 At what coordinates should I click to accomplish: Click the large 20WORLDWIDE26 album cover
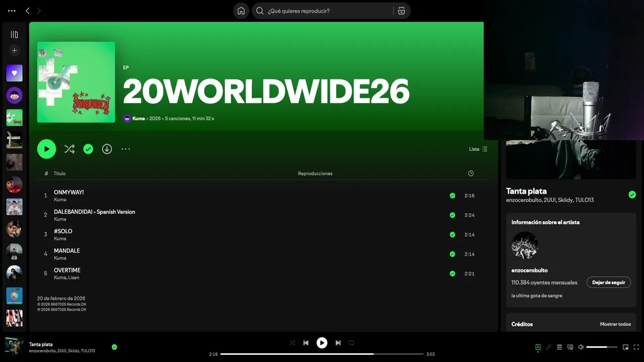click(76, 82)
